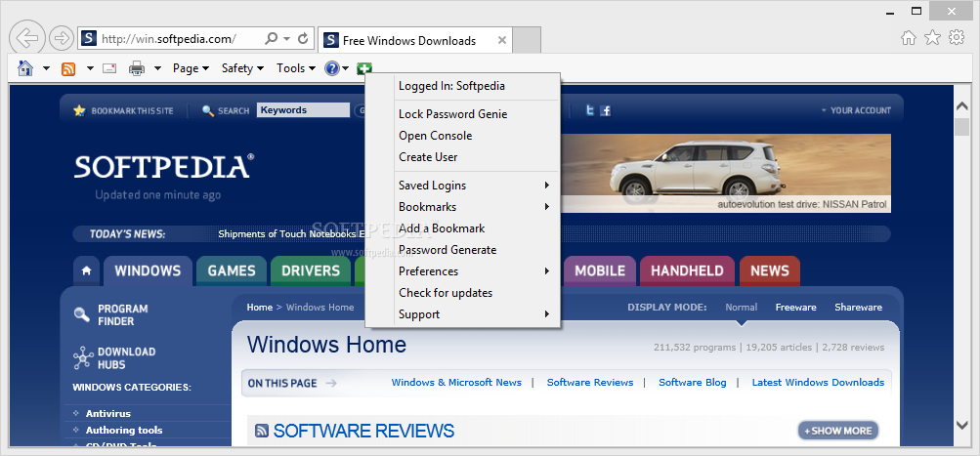Click the RSS feeds icon

coord(68,68)
